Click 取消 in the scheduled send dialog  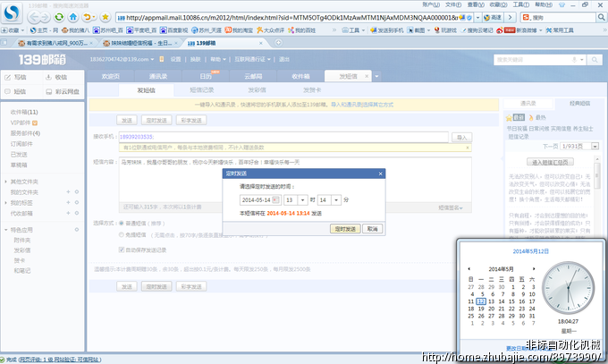pos(372,229)
